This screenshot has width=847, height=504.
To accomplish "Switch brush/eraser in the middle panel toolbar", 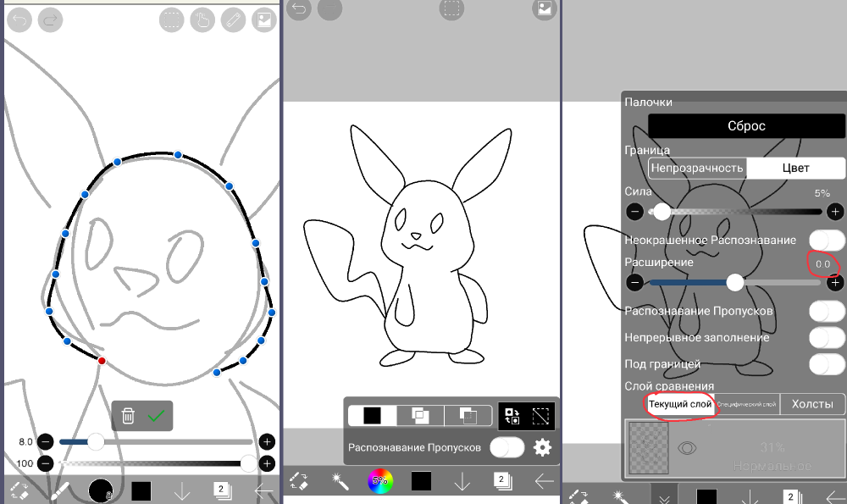I will [x=298, y=481].
